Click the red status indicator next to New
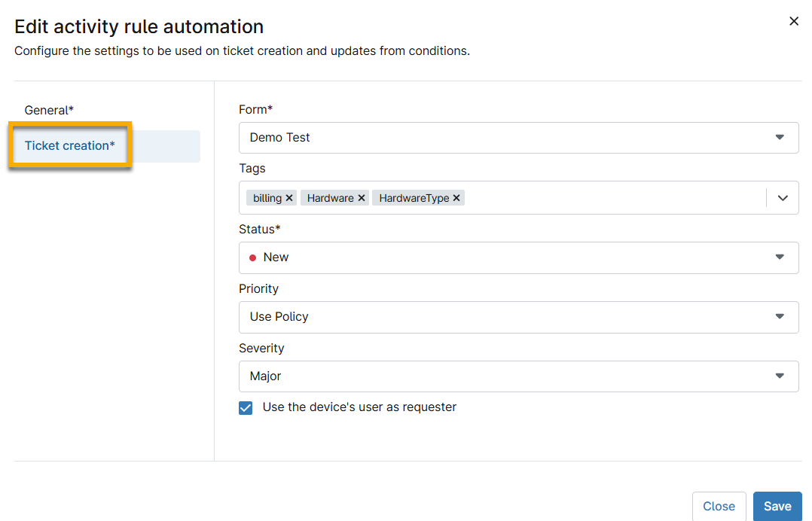This screenshot has height=521, width=812. tap(253, 257)
